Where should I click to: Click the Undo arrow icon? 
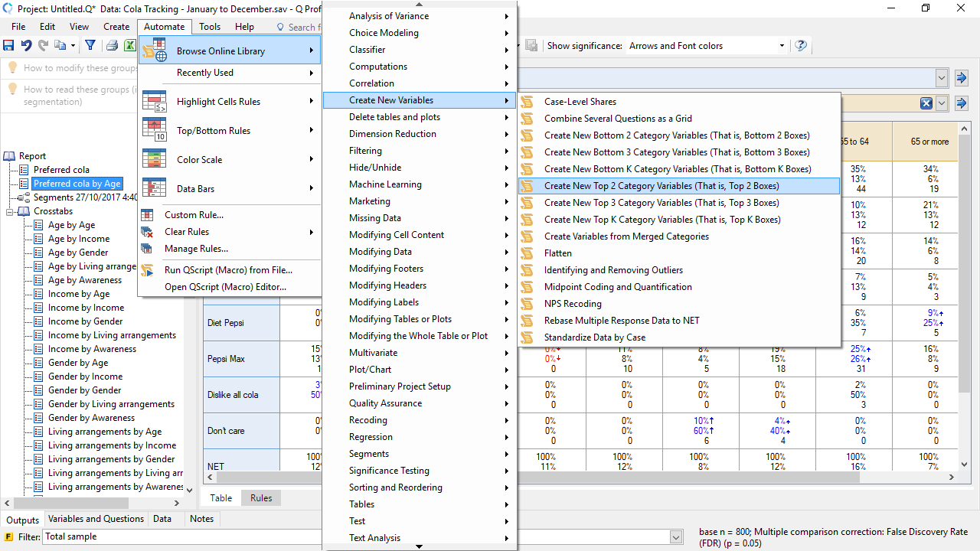click(27, 46)
